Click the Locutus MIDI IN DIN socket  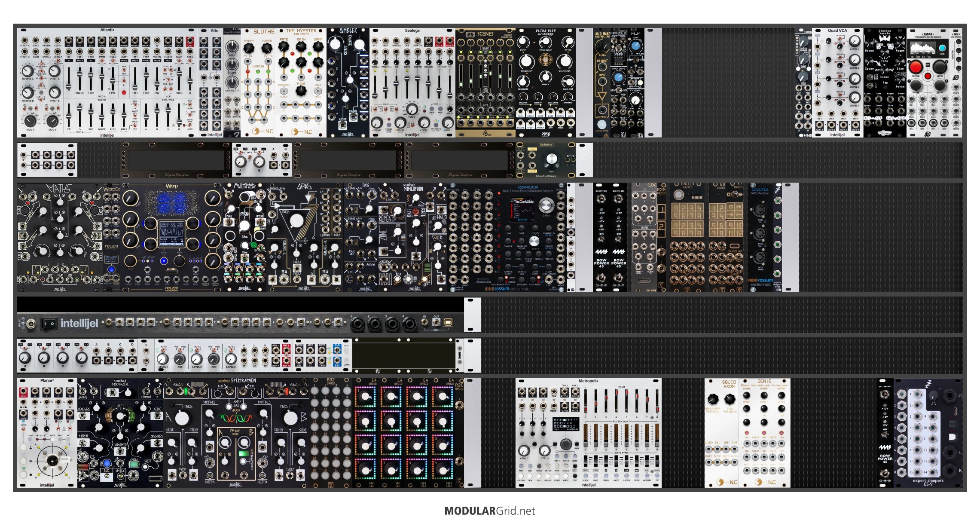pos(760,210)
